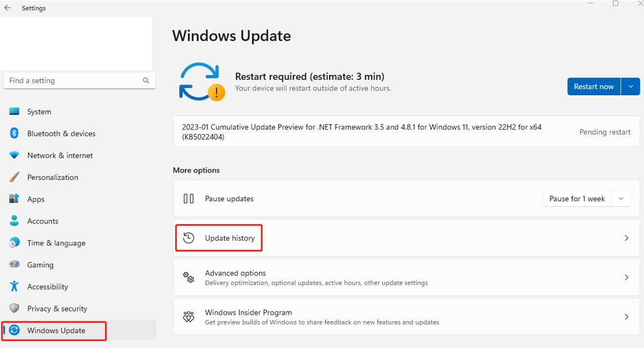Click the Apps icon in sidebar
This screenshot has height=348, width=644.
(14, 199)
